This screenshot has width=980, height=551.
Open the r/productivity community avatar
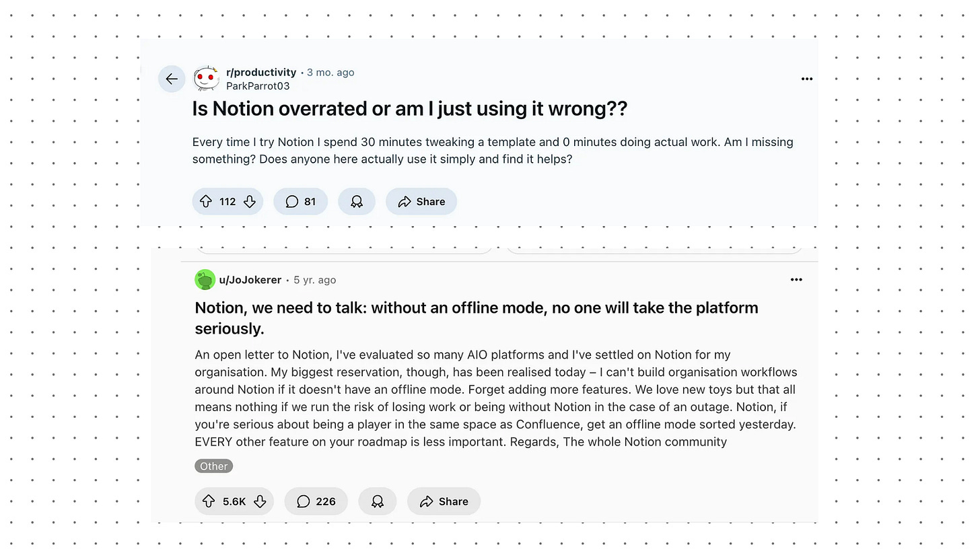click(x=206, y=79)
